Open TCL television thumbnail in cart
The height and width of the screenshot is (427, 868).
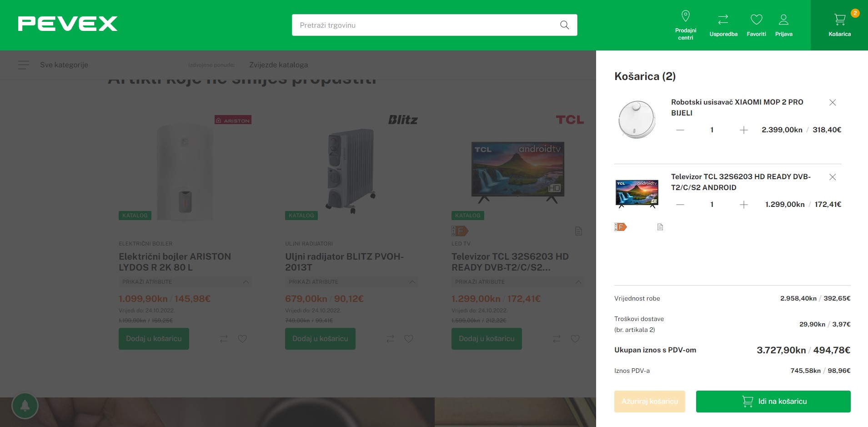637,194
